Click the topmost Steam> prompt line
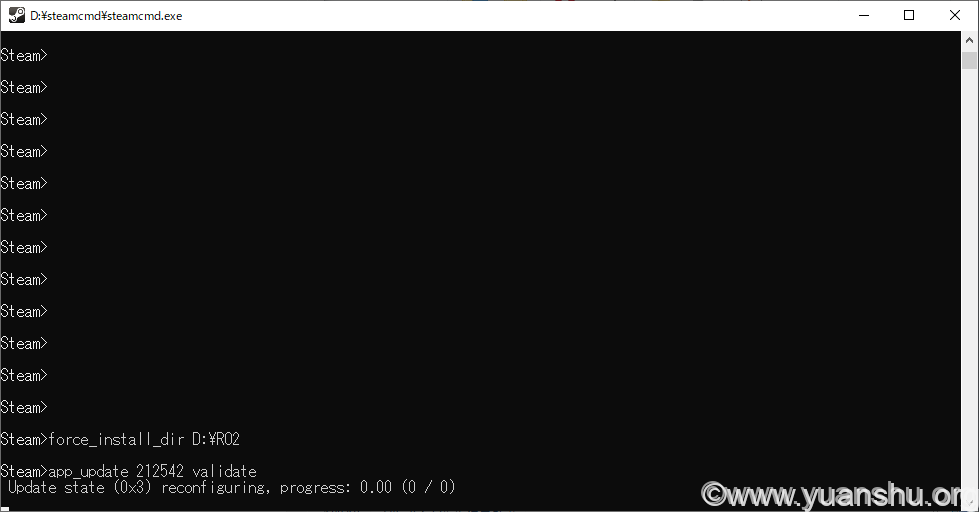The width and height of the screenshot is (979, 512). [24, 56]
